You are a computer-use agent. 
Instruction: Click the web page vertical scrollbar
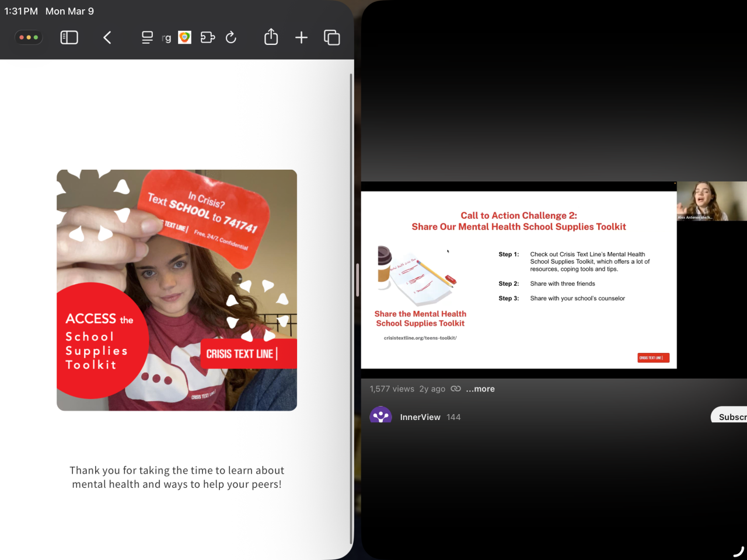tap(351, 308)
